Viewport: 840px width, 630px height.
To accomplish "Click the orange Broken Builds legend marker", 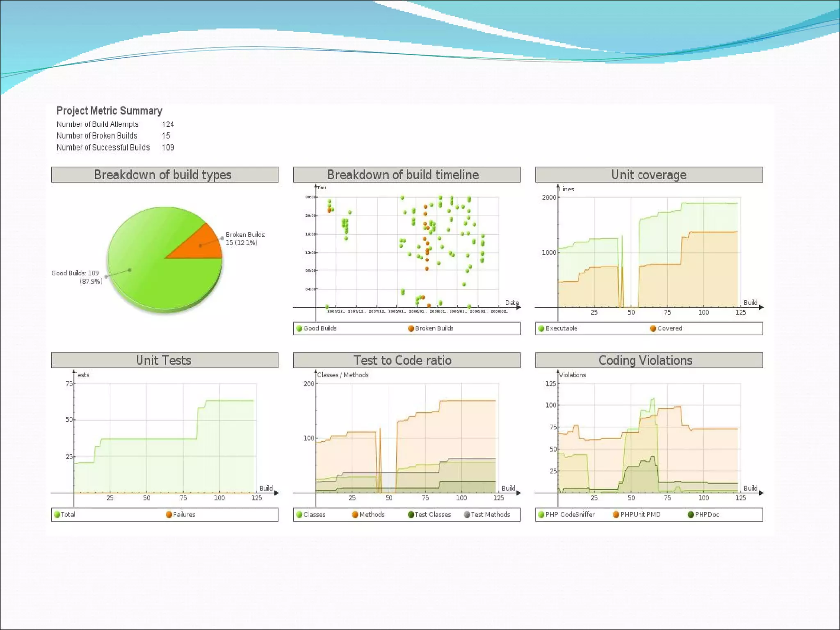I will tap(411, 329).
